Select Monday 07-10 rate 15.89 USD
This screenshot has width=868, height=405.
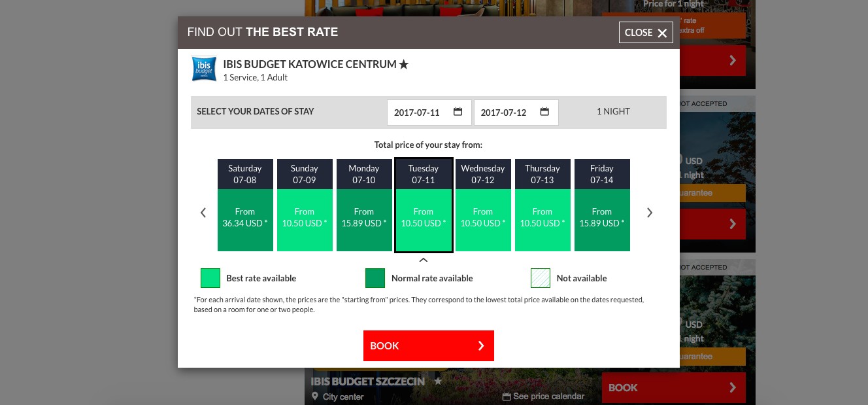pos(364,205)
